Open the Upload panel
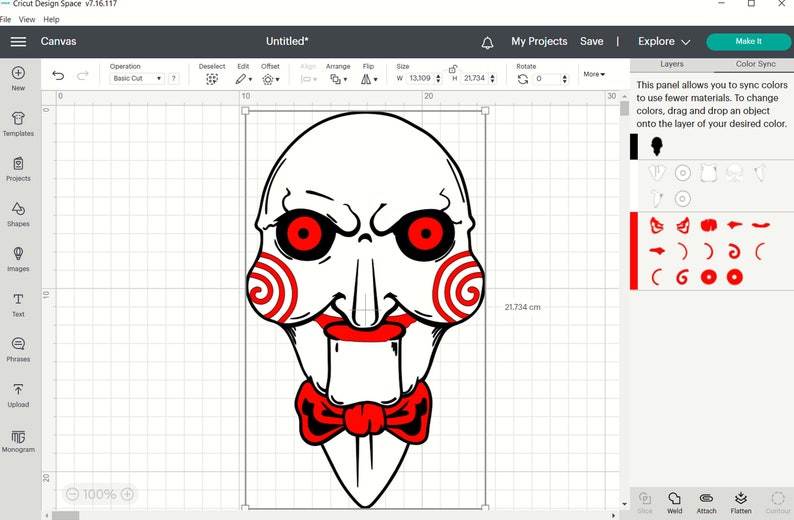The image size is (794, 520). click(x=18, y=390)
